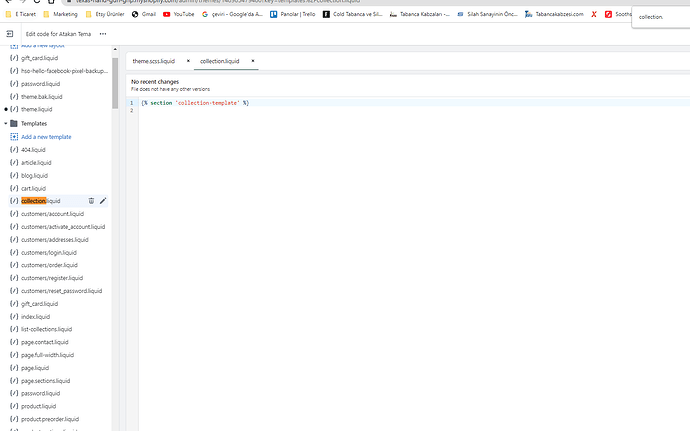Open customers/activate_account.liquid file

(63, 227)
